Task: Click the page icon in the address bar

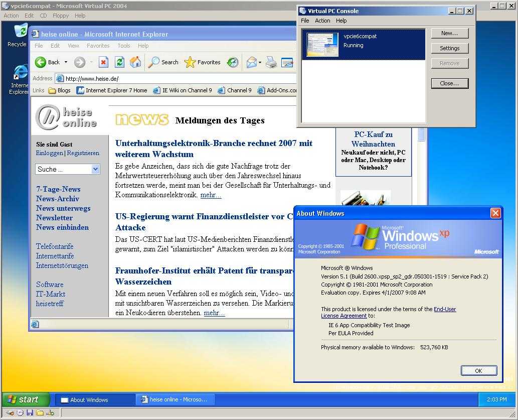Action: pos(60,78)
